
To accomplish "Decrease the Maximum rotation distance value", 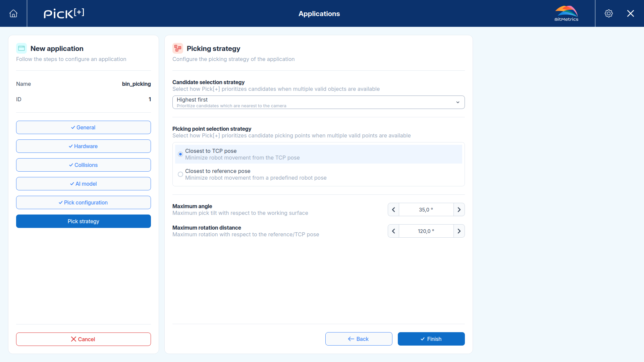I will point(393,231).
